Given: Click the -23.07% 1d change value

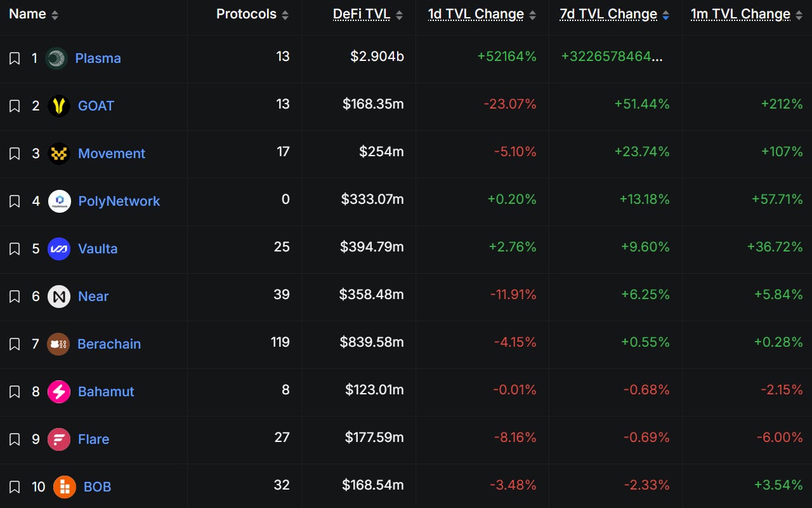Looking at the screenshot, I should point(510,104).
